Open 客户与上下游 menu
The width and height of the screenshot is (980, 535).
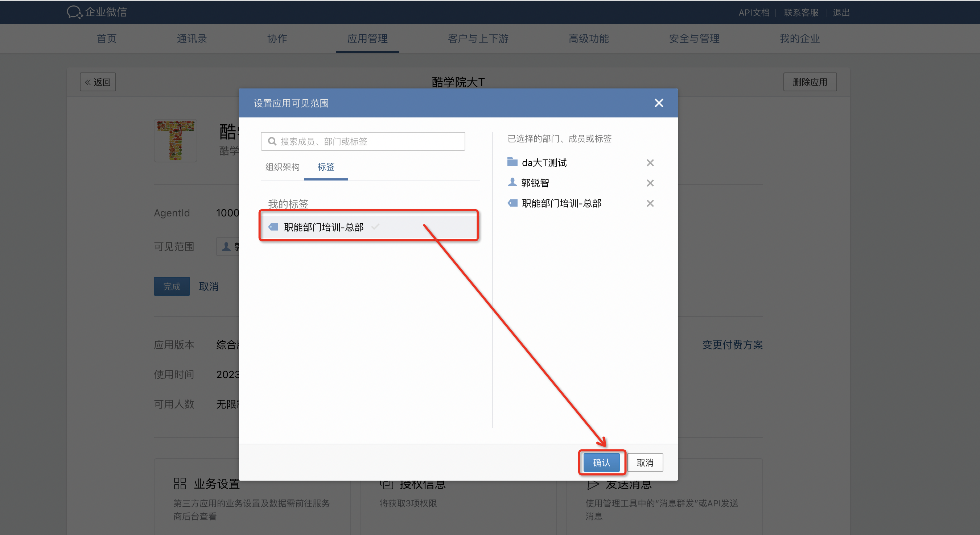pyautogui.click(x=478, y=38)
